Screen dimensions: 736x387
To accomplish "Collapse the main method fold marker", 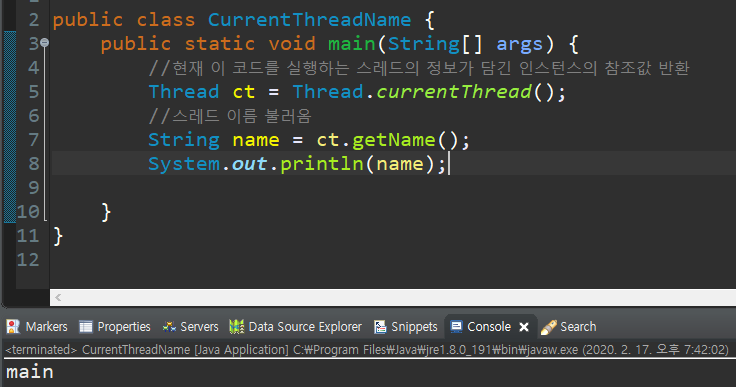I will point(45,43).
